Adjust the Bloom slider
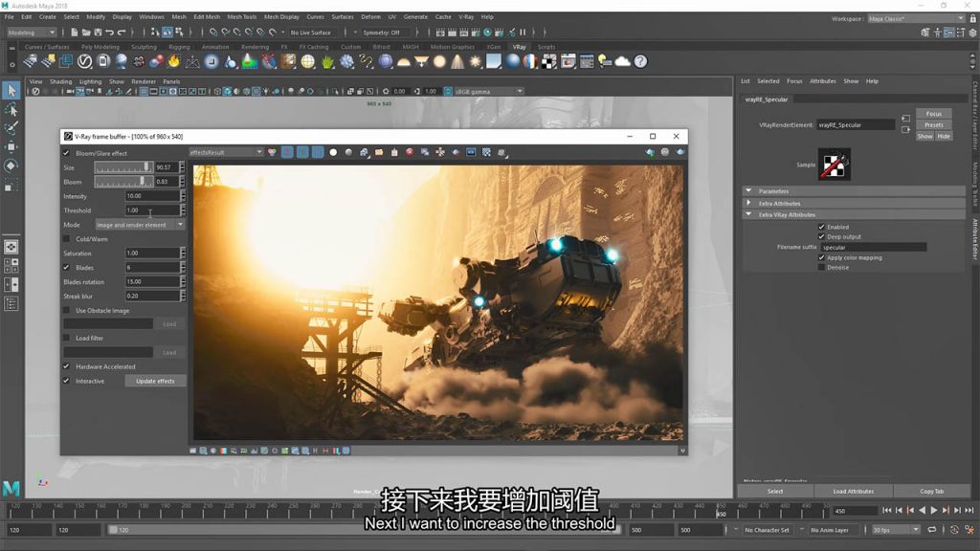 click(x=123, y=182)
